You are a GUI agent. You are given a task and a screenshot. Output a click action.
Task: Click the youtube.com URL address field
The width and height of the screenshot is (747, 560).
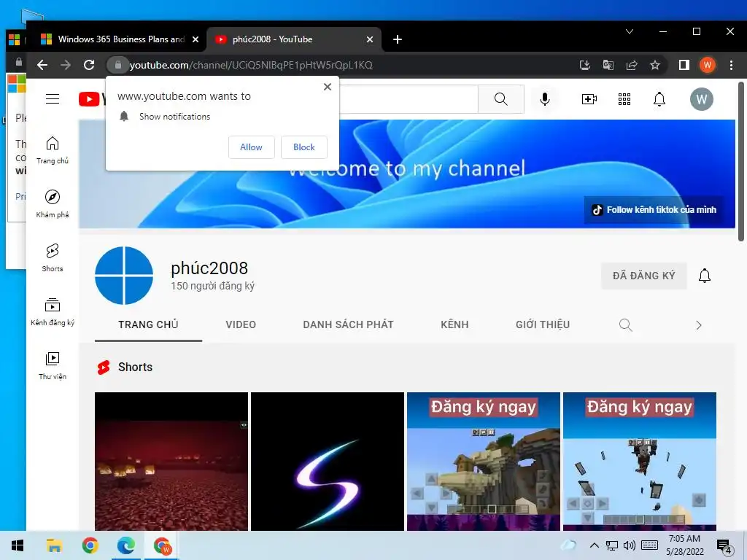coord(251,65)
